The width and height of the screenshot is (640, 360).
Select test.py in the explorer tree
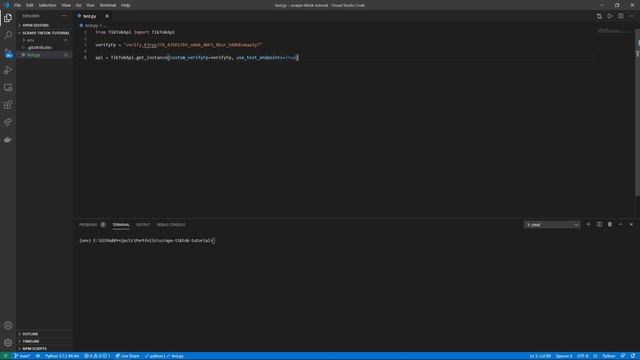pyautogui.click(x=44, y=55)
